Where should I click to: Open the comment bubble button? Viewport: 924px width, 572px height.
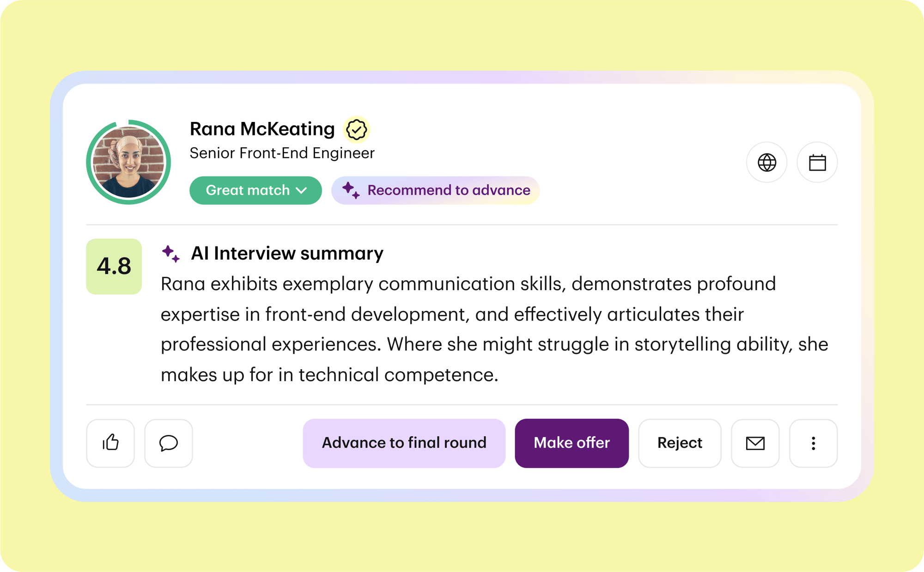(169, 443)
